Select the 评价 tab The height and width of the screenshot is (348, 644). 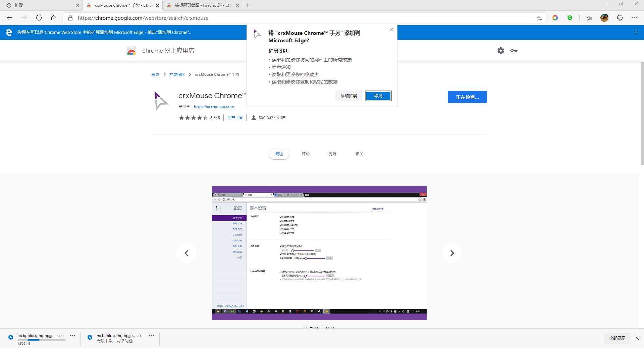coord(306,154)
